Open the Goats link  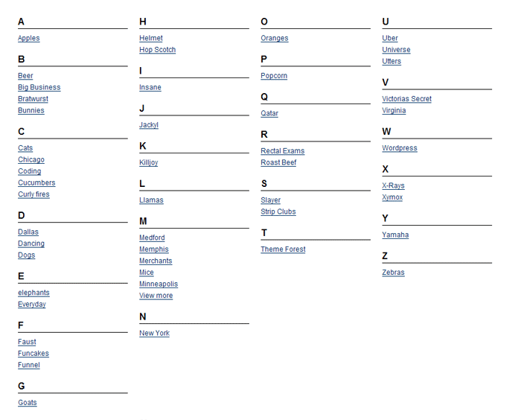tap(28, 403)
